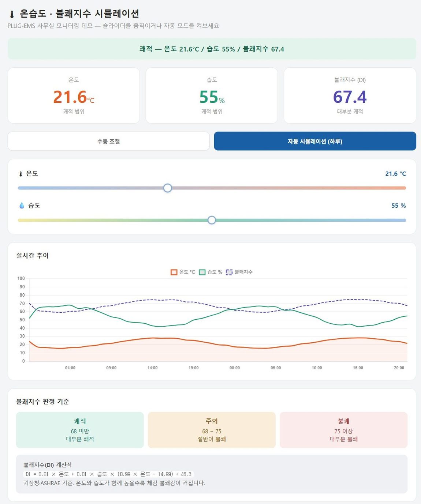Click the PLUG-EMS 사무실 모니터링 데모 subtitle

[x=113, y=26]
